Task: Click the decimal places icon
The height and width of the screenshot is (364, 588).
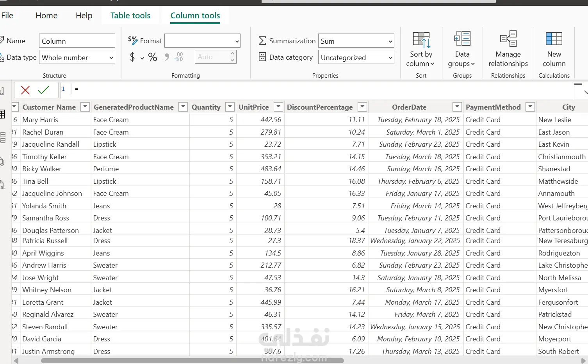Action: pyautogui.click(x=178, y=57)
